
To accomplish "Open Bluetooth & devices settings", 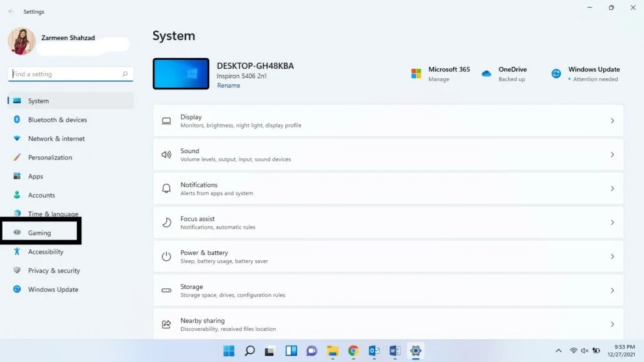I will click(x=71, y=119).
